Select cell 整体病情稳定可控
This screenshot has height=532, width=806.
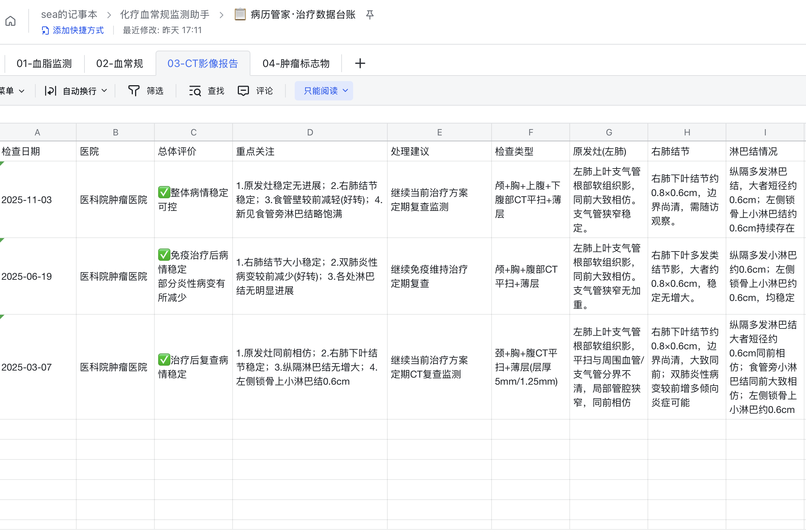click(x=193, y=200)
